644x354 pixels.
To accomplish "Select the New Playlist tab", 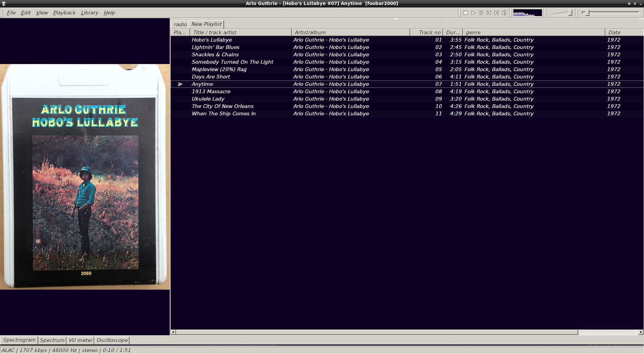I will 206,24.
